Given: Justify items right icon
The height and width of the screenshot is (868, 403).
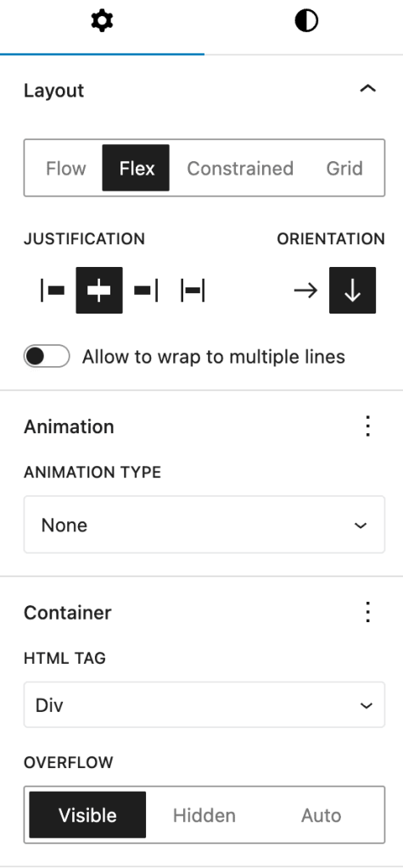Looking at the screenshot, I should (146, 290).
